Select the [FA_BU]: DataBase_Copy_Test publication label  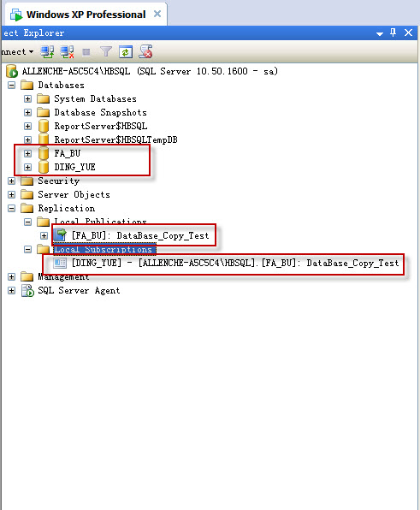[140, 235]
